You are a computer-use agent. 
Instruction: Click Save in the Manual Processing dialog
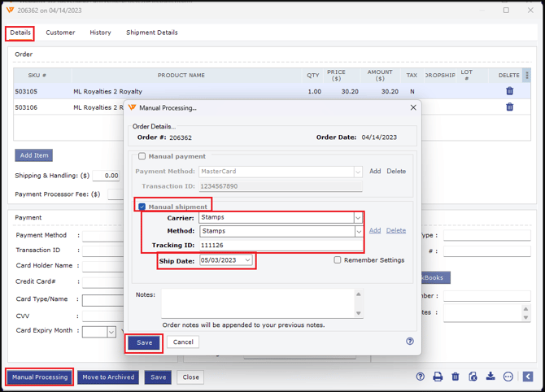pos(144,342)
